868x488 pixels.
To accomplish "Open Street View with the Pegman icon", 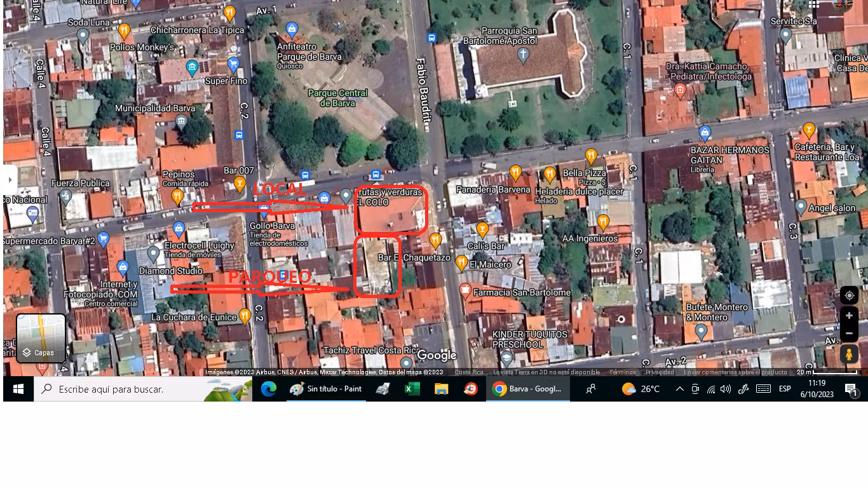I will pyautogui.click(x=849, y=354).
